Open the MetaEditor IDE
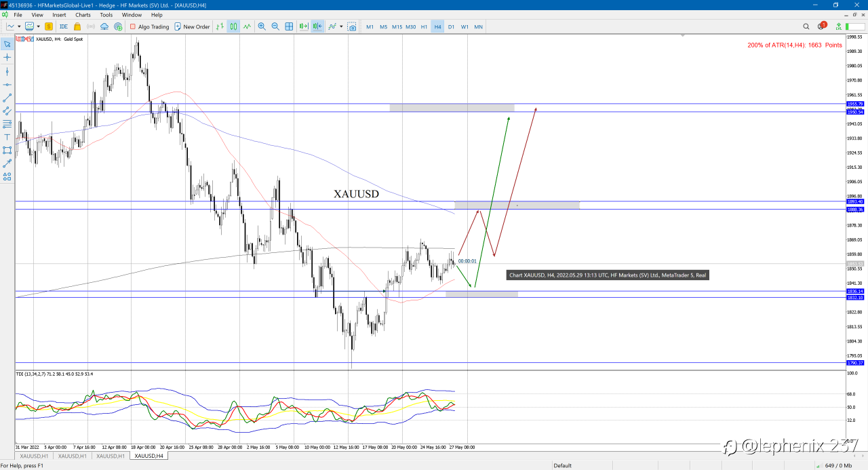Image resolution: width=868 pixels, height=470 pixels. click(64, 26)
